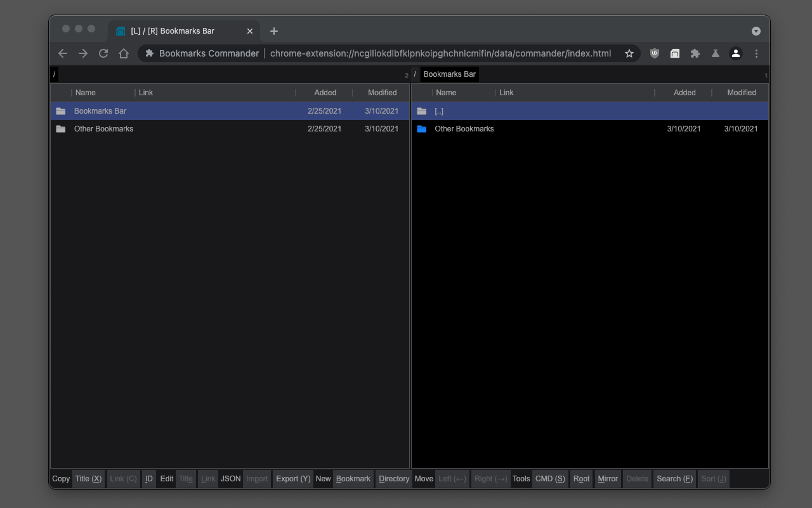Click the browser reload icon
The height and width of the screenshot is (508, 812).
tap(103, 53)
